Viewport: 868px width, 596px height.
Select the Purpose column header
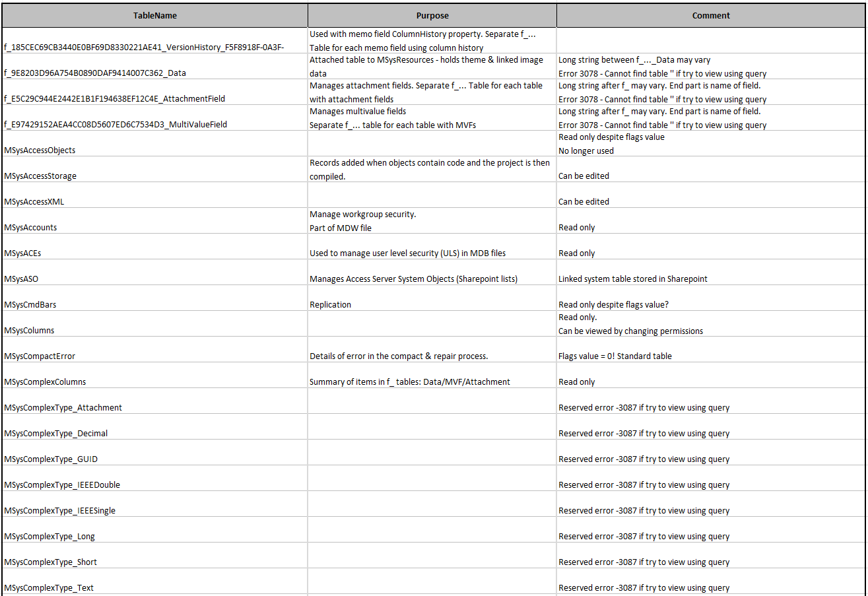pos(432,15)
